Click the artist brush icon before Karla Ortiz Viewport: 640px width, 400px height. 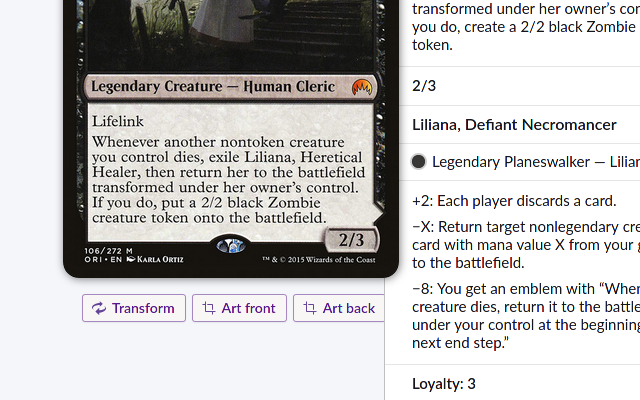pyautogui.click(x=131, y=259)
